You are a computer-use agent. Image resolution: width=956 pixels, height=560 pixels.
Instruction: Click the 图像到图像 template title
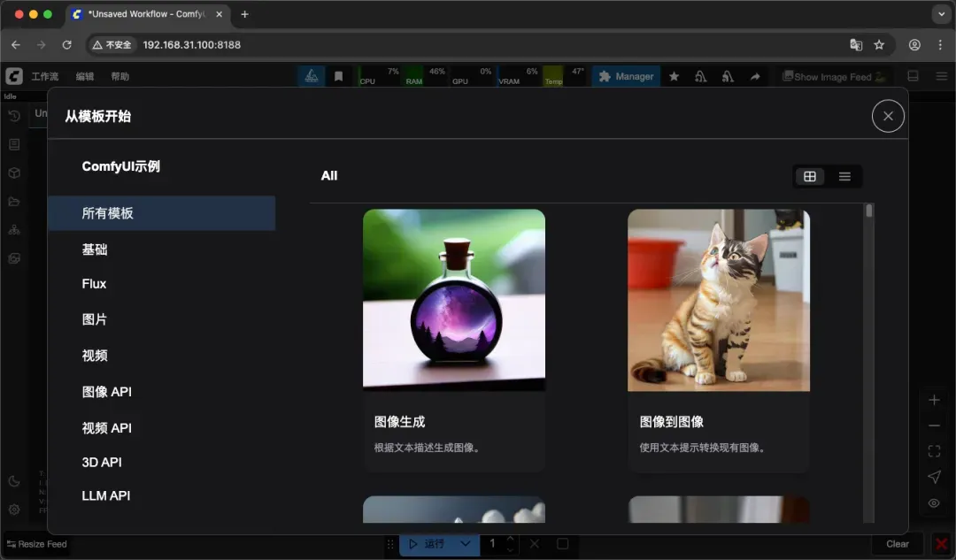(671, 422)
